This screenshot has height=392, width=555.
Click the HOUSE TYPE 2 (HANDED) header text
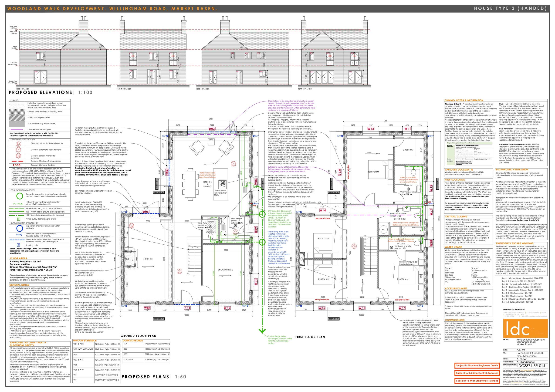(510, 8)
